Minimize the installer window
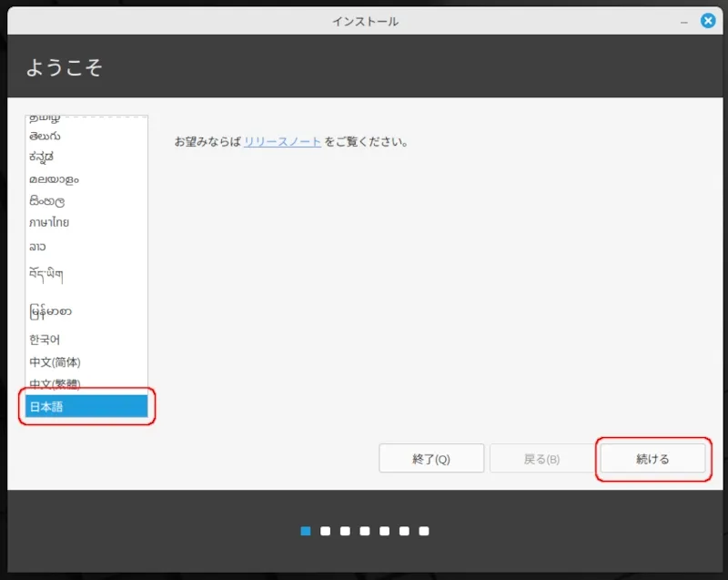Screen dimensions: 728x580 tap(683, 21)
